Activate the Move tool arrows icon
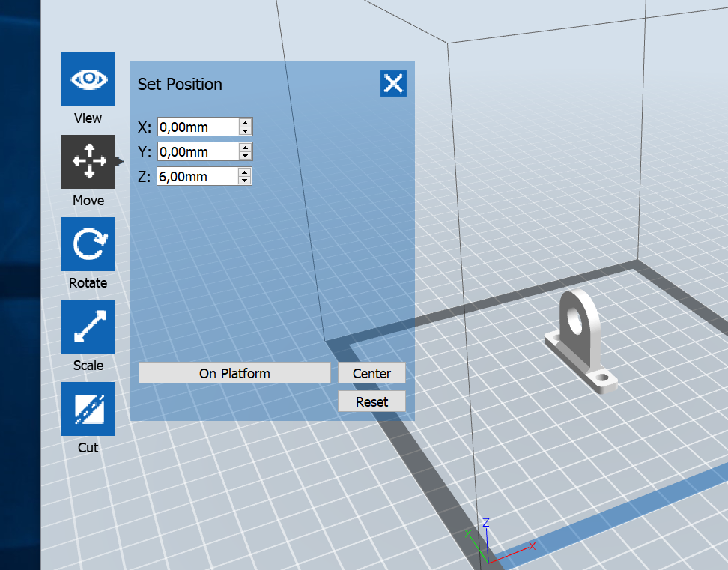The height and width of the screenshot is (570, 728). click(88, 162)
